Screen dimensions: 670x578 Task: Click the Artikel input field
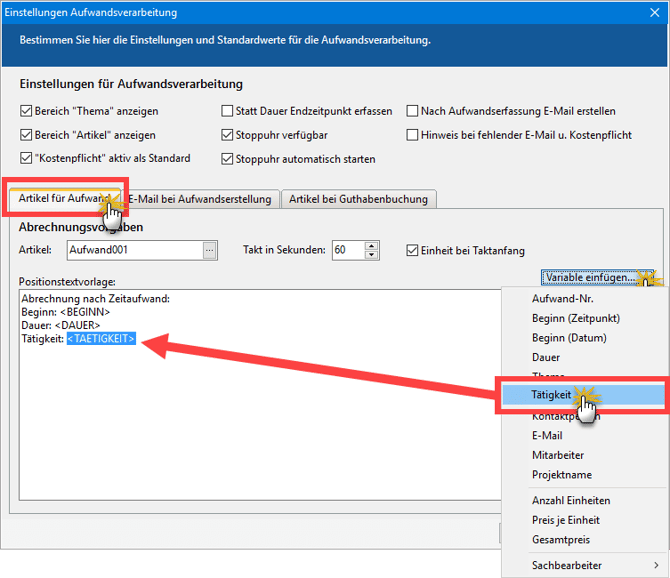click(133, 250)
